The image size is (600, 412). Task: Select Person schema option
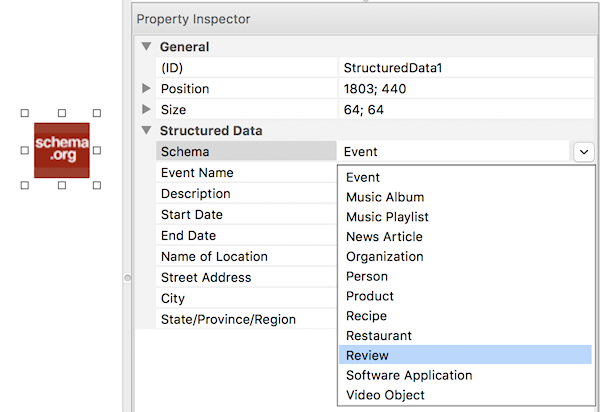coord(366,276)
